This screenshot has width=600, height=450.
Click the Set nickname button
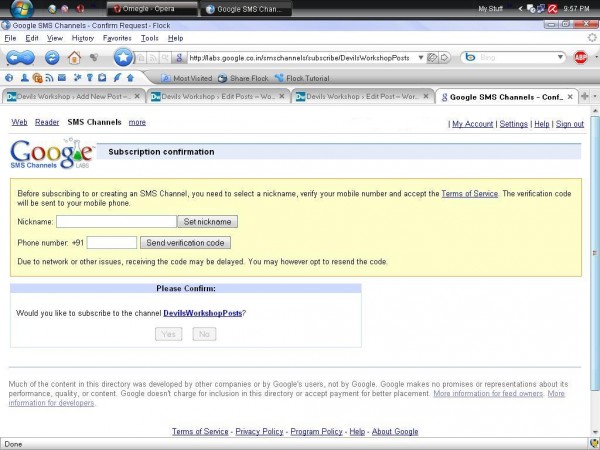pos(207,222)
